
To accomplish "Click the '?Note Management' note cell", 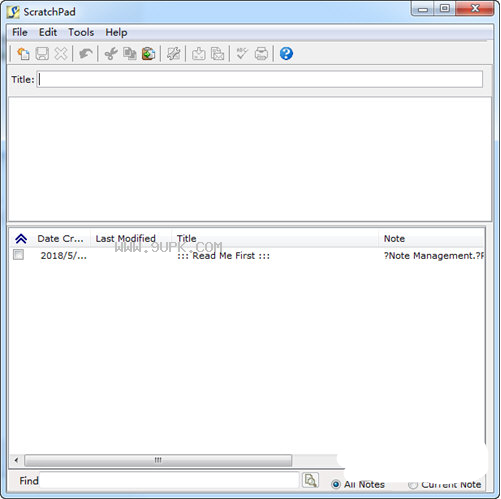I will 434,256.
